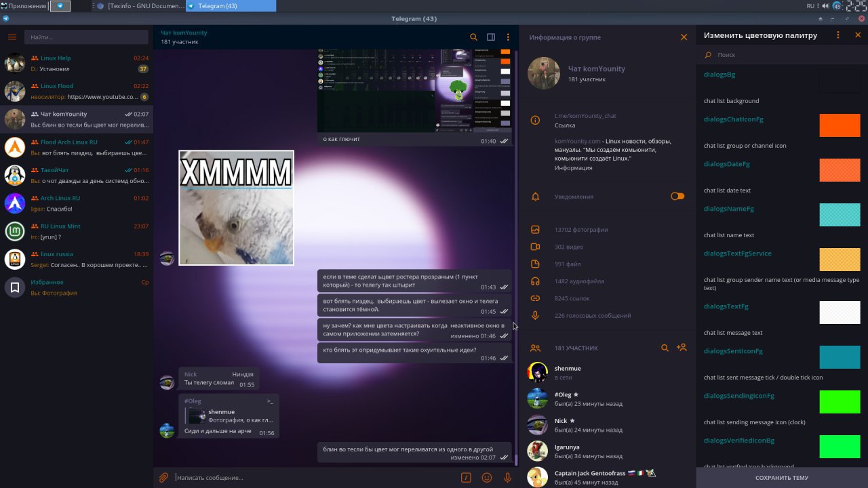Click the komYounity group avatar
Image resolution: width=868 pixels, height=488 pixels.
point(544,73)
